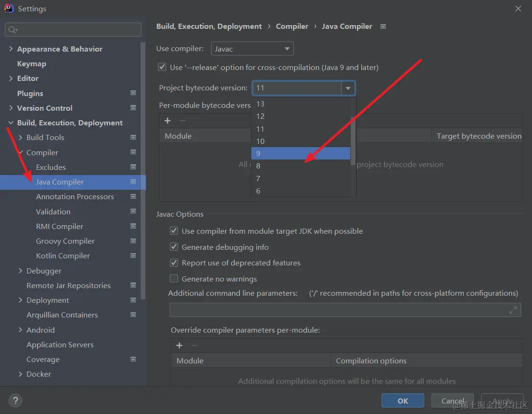
Task: Choose bytecode version 8 from list
Action: [301, 166]
